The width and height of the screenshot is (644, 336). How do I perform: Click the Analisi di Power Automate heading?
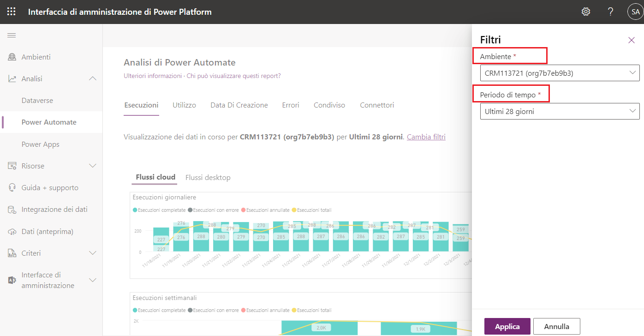coord(180,63)
